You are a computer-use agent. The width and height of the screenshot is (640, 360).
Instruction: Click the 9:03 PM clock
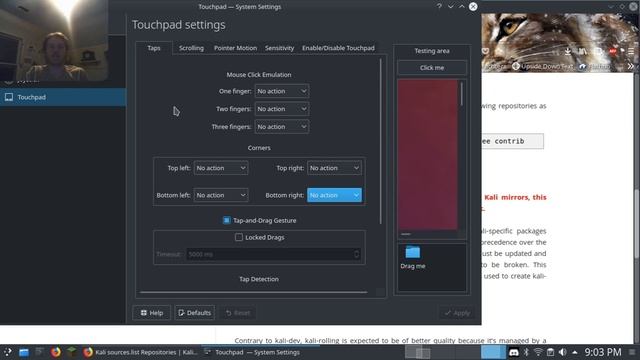click(602, 352)
